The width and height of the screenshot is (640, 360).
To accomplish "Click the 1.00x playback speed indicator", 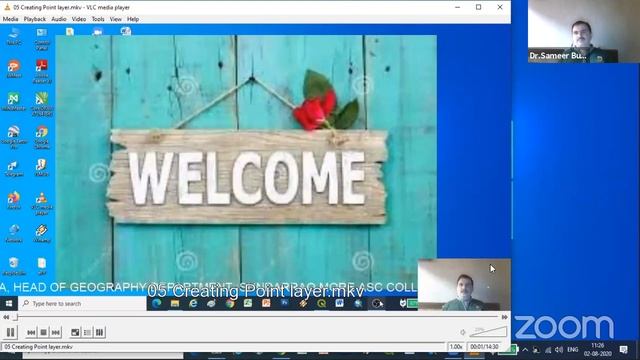I will 456,347.
